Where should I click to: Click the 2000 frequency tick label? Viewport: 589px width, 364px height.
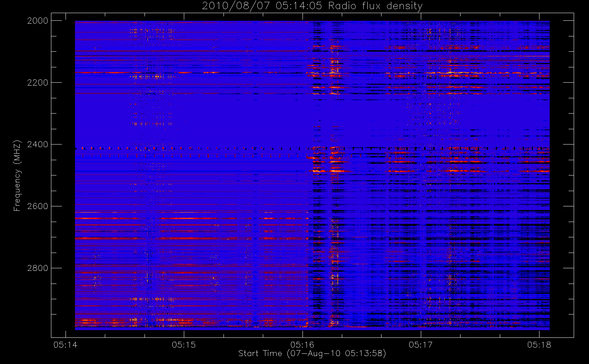coord(38,21)
